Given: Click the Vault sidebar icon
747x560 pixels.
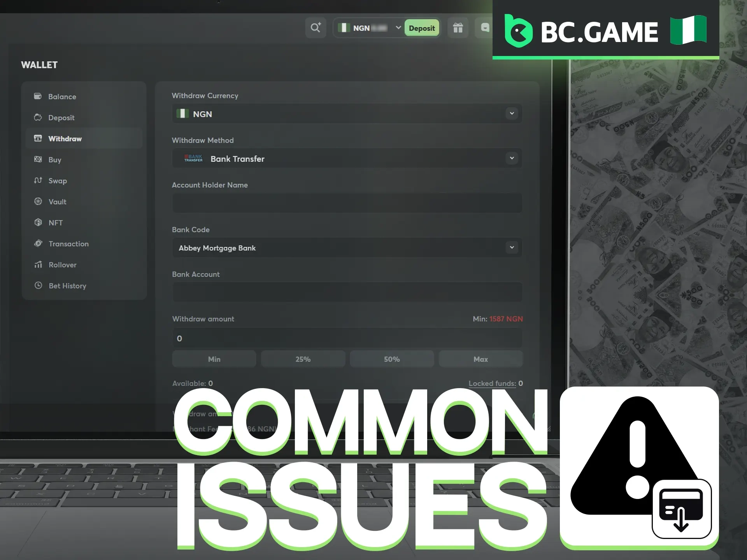Looking at the screenshot, I should [38, 201].
